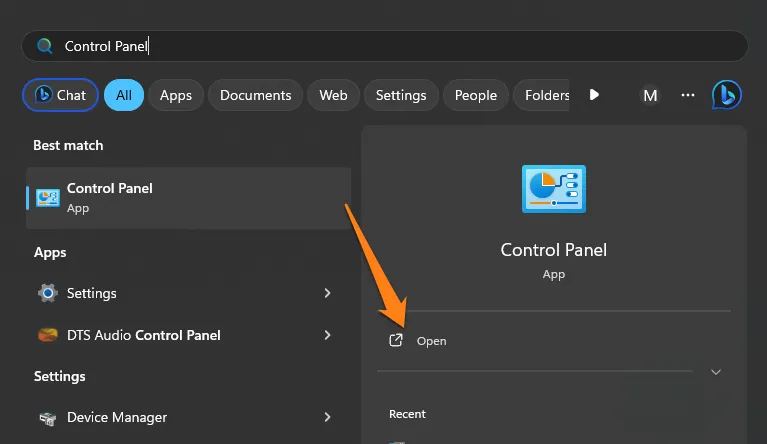Select Control Panel best match result
The height and width of the screenshot is (444, 767).
tap(189, 198)
